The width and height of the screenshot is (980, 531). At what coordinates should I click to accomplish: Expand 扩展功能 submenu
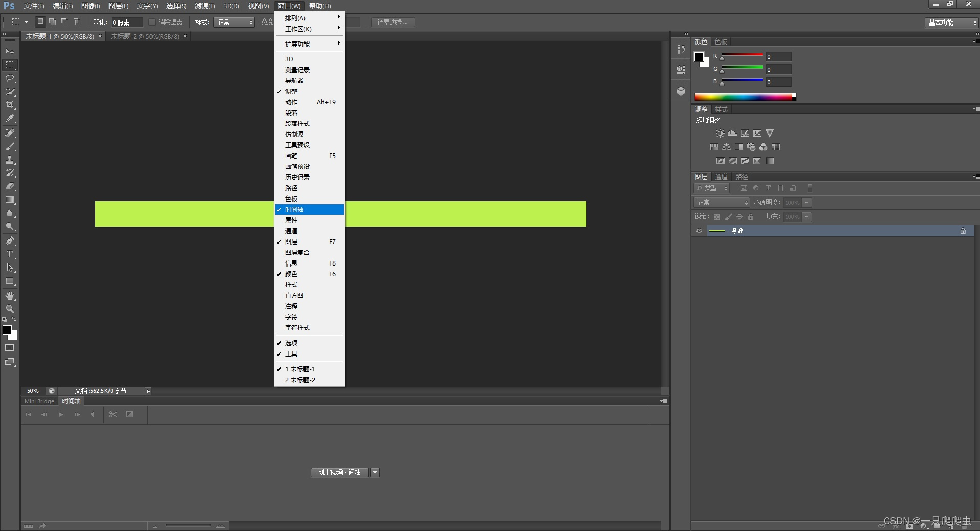click(309, 44)
